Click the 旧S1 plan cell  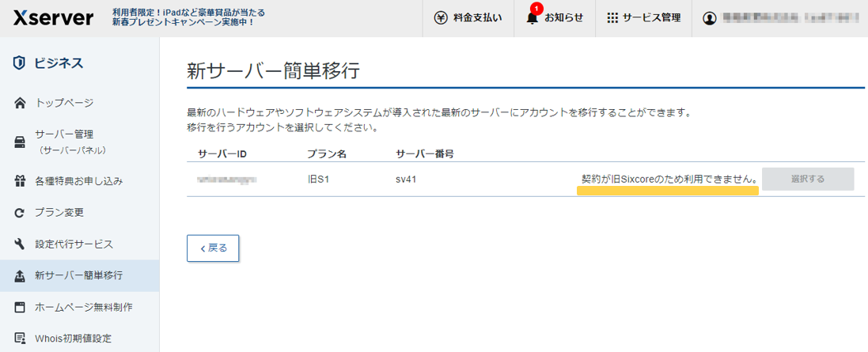tap(318, 180)
